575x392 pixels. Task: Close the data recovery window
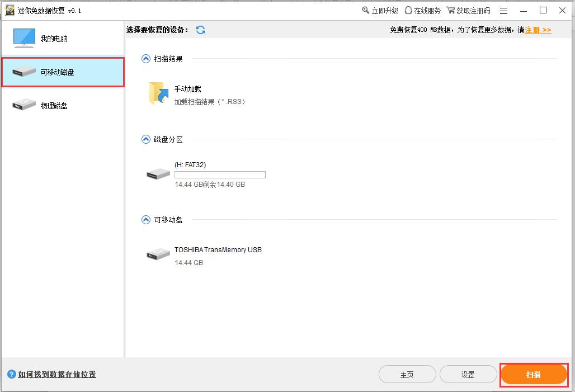[x=562, y=11]
